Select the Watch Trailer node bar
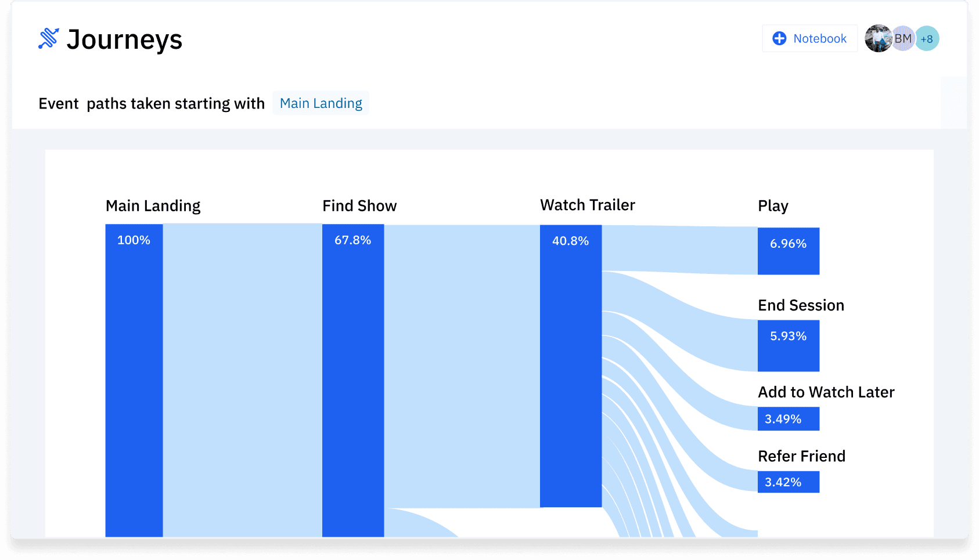Image resolution: width=979 pixels, height=560 pixels. pyautogui.click(x=570, y=366)
